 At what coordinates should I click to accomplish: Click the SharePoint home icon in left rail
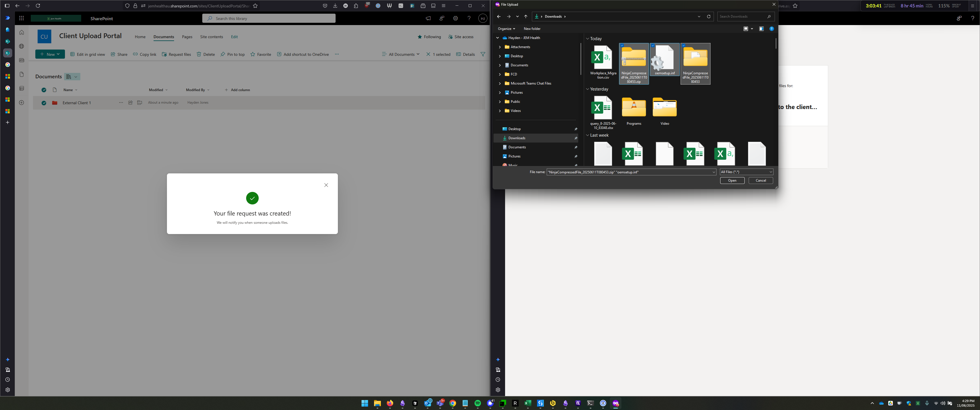(22, 32)
